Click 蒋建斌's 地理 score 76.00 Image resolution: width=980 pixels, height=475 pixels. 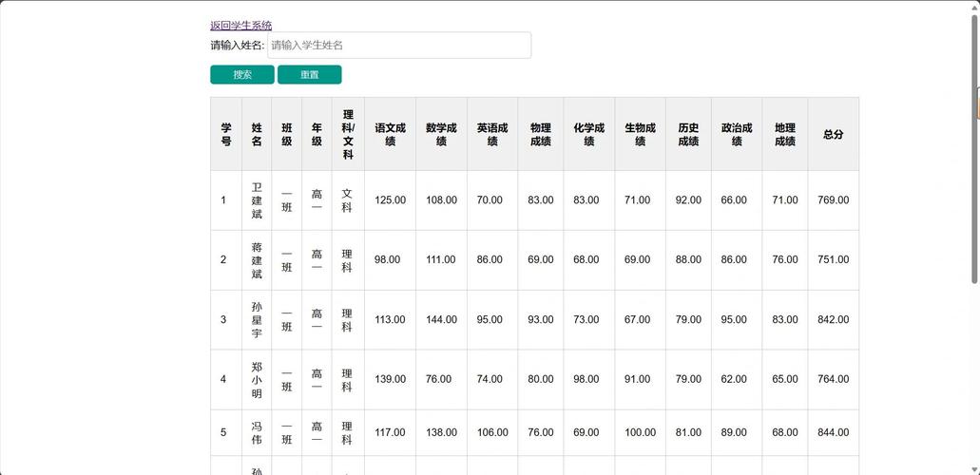click(785, 260)
